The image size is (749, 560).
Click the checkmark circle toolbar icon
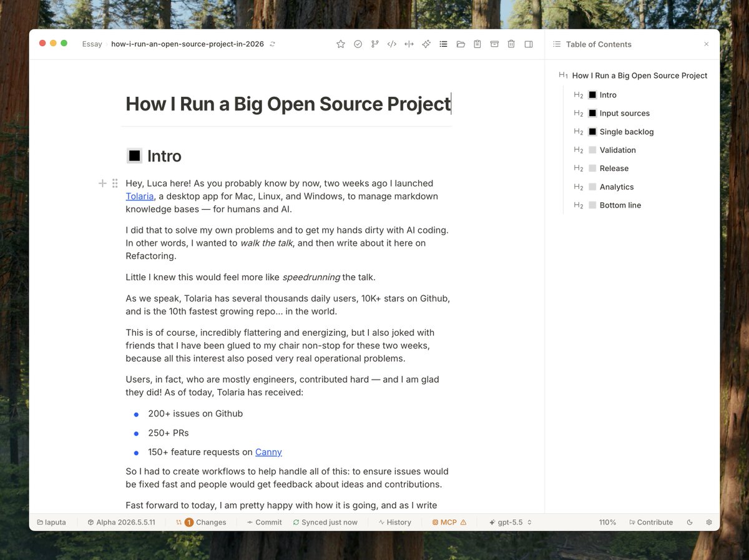coord(358,44)
